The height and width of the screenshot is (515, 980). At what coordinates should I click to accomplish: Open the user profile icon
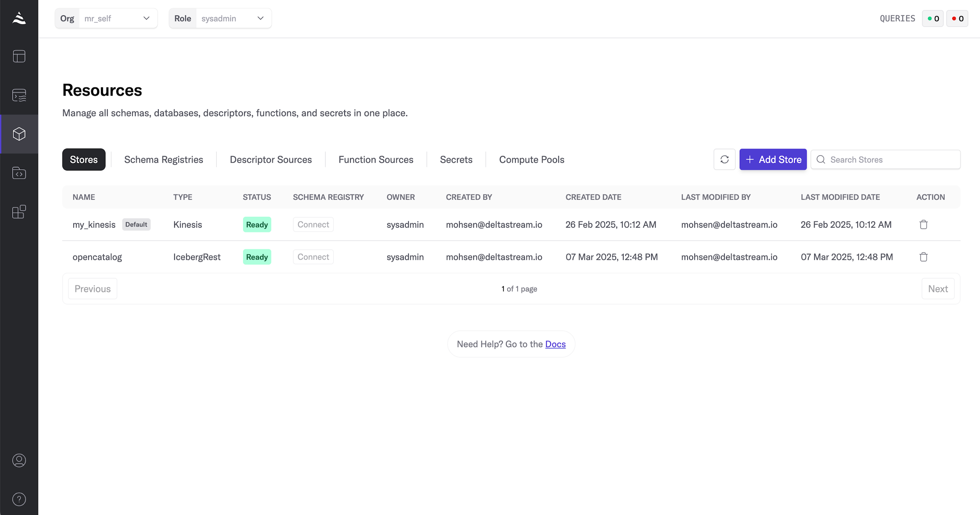pyautogui.click(x=19, y=460)
